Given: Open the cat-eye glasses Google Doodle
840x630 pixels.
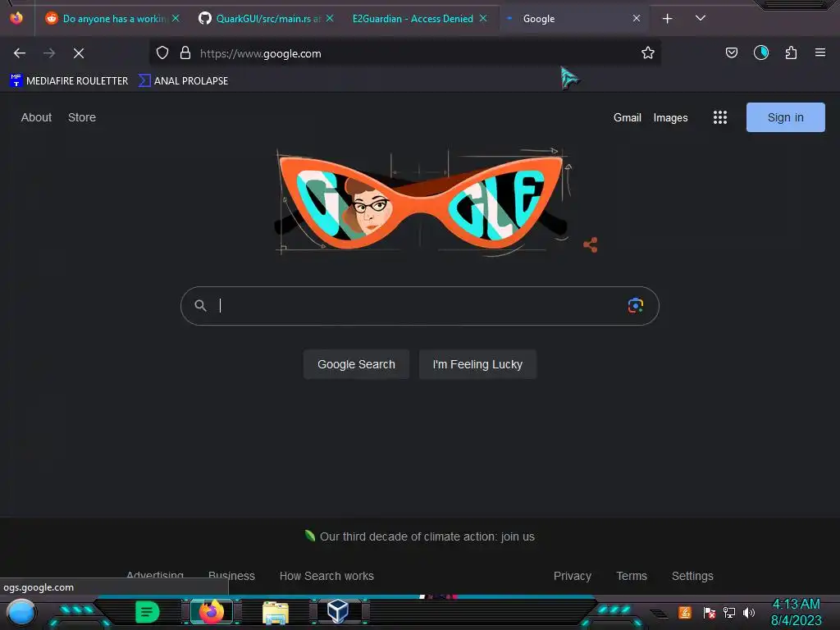Looking at the screenshot, I should coord(421,203).
